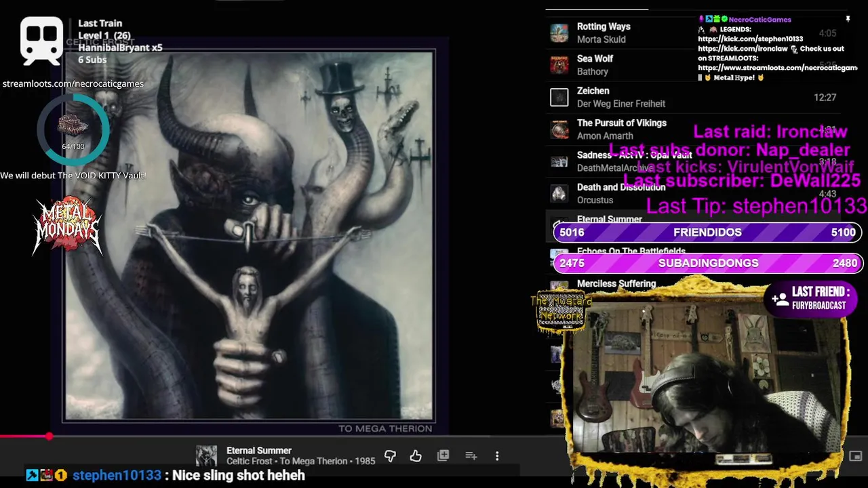The image size is (868, 488).
Task: Open artist Der Weg Einer Freiheit
Action: 620,104
